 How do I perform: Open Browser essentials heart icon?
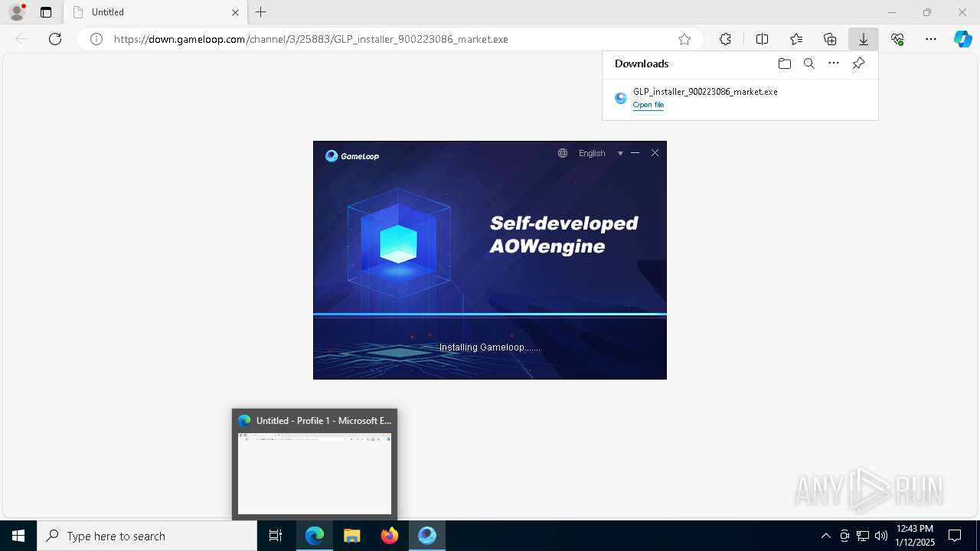pos(897,39)
